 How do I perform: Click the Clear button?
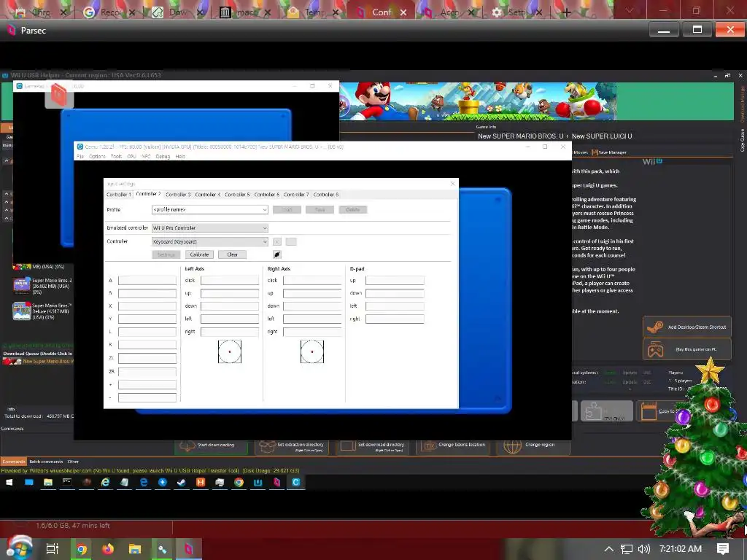232,254
